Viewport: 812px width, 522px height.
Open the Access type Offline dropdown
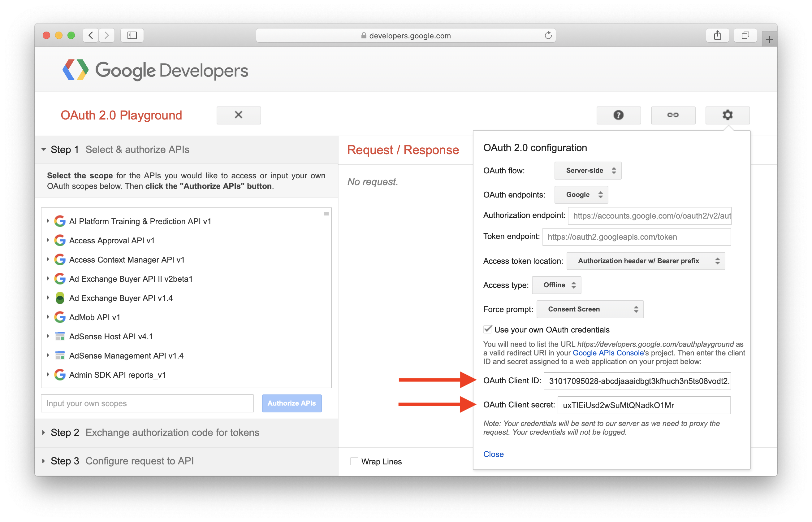click(x=557, y=285)
